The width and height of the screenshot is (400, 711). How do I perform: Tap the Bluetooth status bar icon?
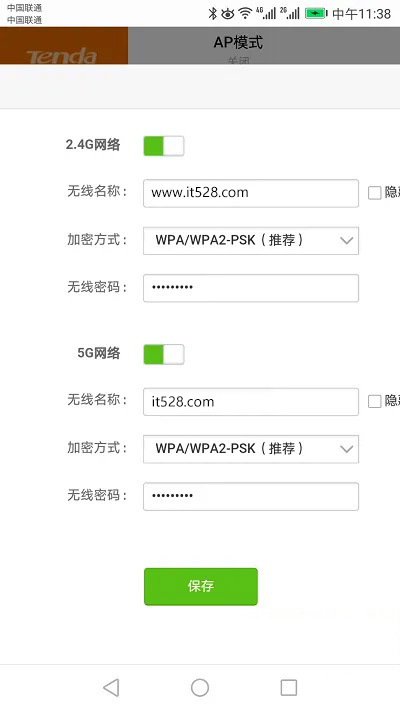[x=212, y=14]
